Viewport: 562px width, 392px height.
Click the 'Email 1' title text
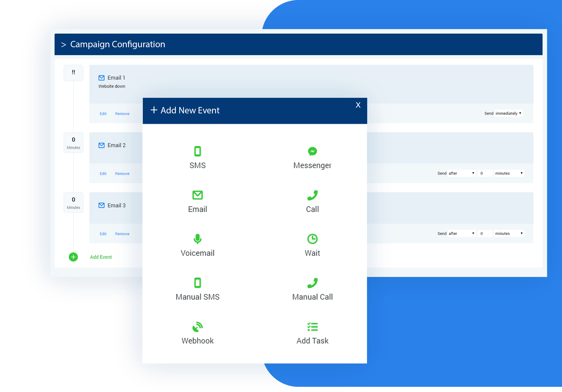(116, 78)
